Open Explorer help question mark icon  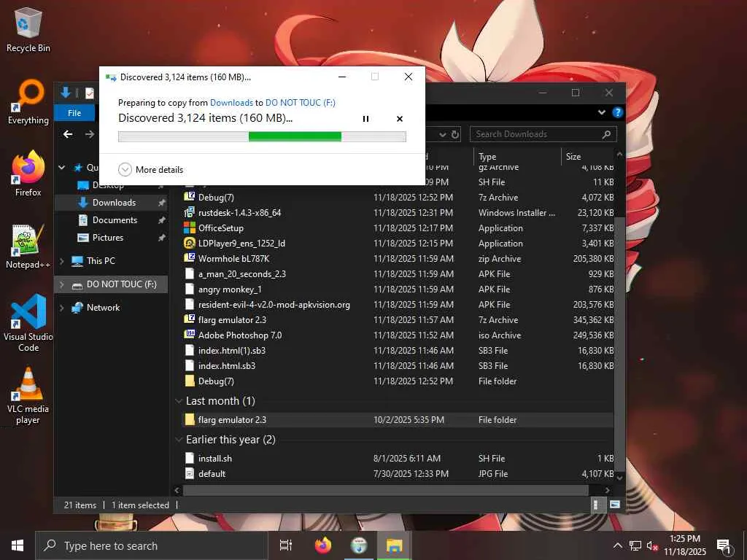pyautogui.click(x=618, y=112)
